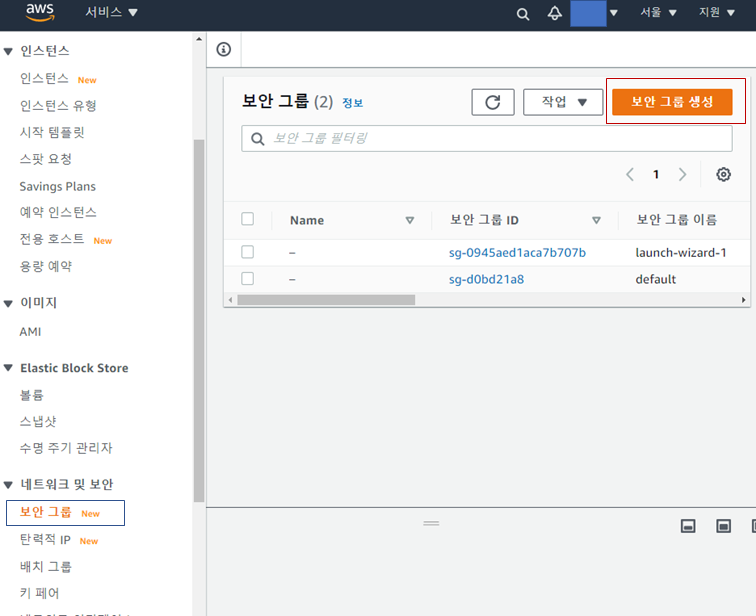
Task: Open the notifications bell icon
Action: point(554,13)
